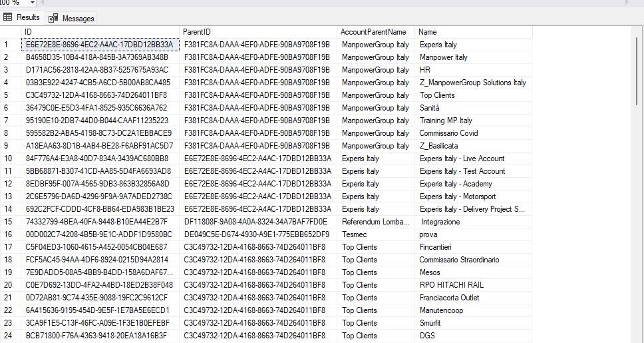The height and width of the screenshot is (343, 644).
Task: Click Name cell Manpower Italy
Action: pos(474,57)
